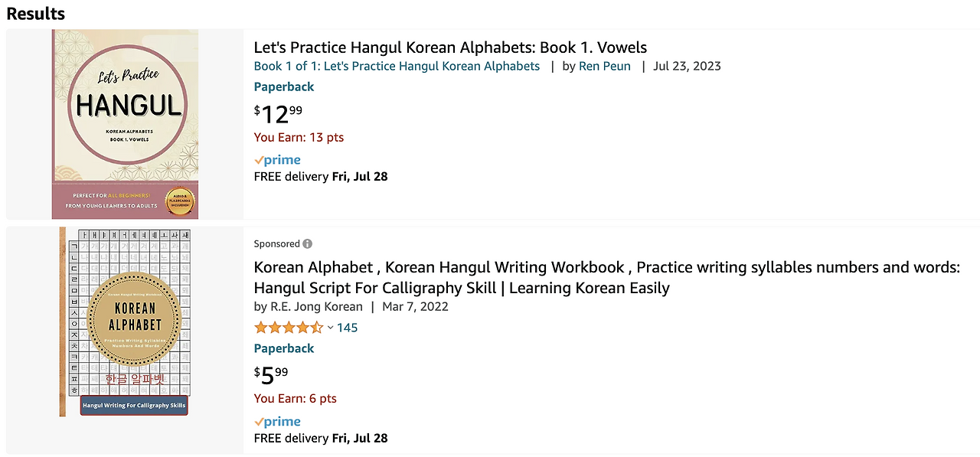Expand the rating breakdown chevron
The width and height of the screenshot is (980, 457).
(x=331, y=328)
